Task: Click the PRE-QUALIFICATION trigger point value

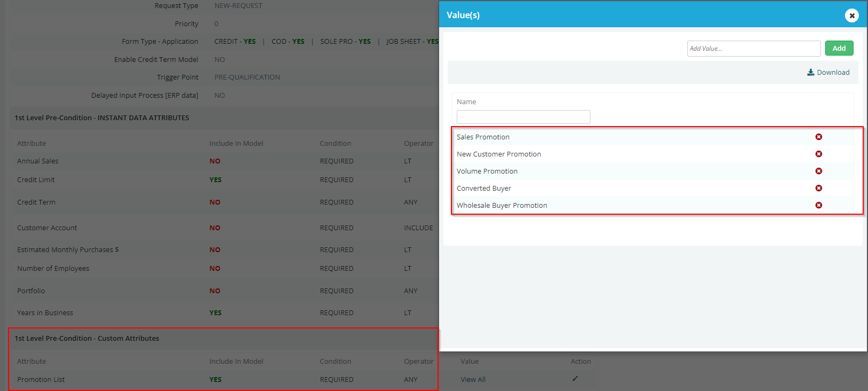Action: click(247, 77)
